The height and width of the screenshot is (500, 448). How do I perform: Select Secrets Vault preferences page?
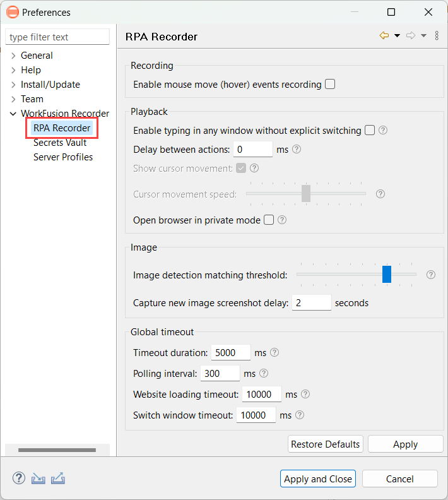pyautogui.click(x=60, y=143)
